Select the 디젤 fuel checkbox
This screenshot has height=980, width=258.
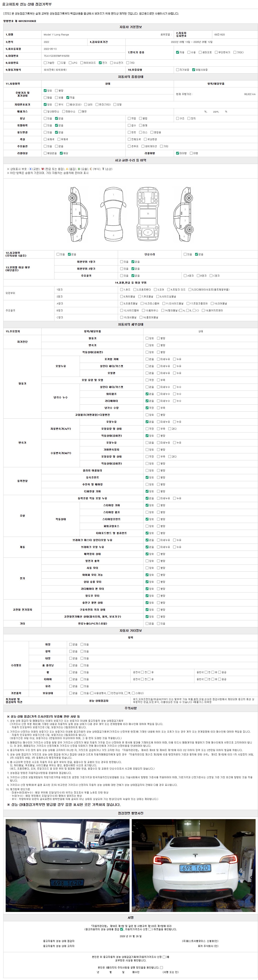point(59,63)
